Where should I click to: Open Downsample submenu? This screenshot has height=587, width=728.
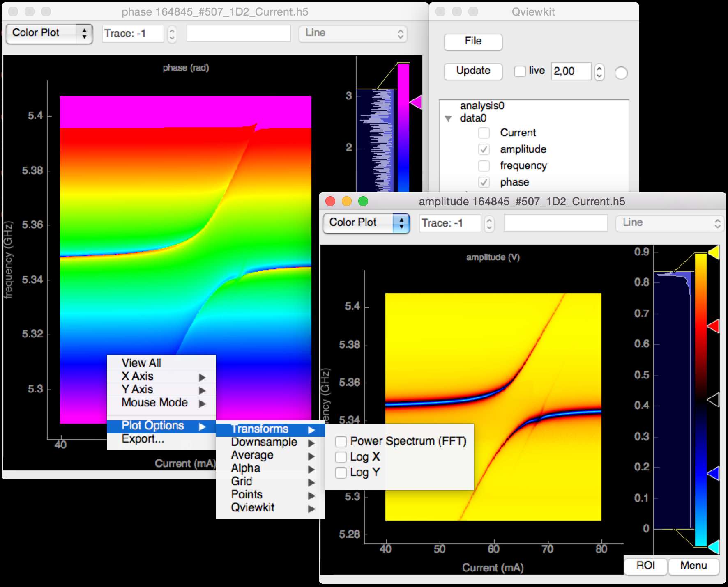coord(270,442)
